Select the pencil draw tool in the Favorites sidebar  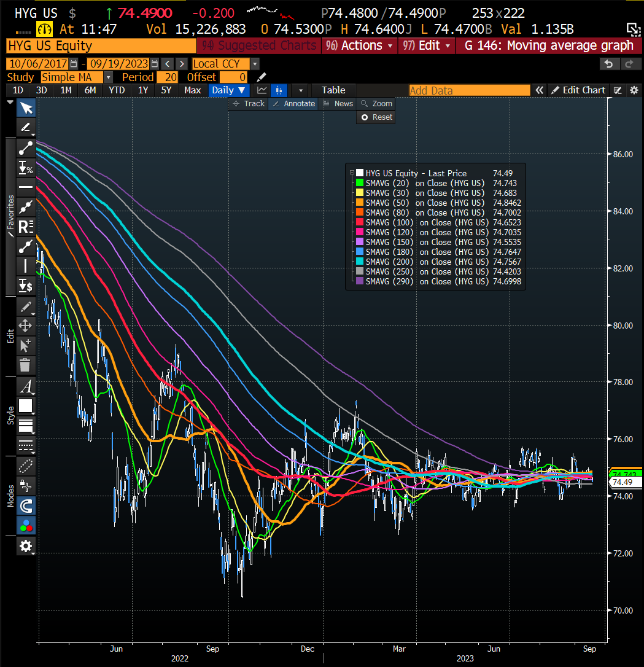click(26, 127)
